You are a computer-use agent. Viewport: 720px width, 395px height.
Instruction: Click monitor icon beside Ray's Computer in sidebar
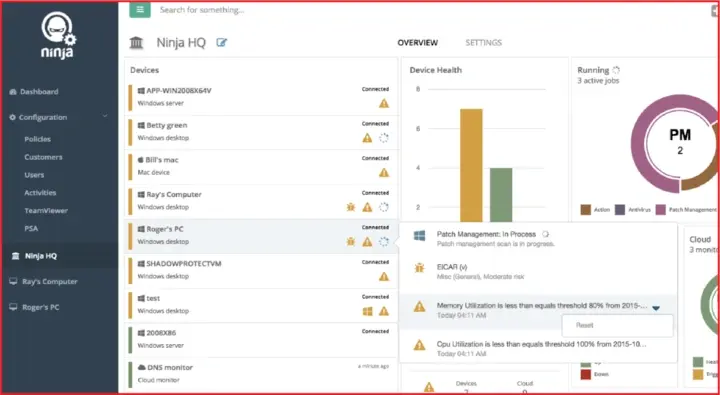(x=13, y=282)
